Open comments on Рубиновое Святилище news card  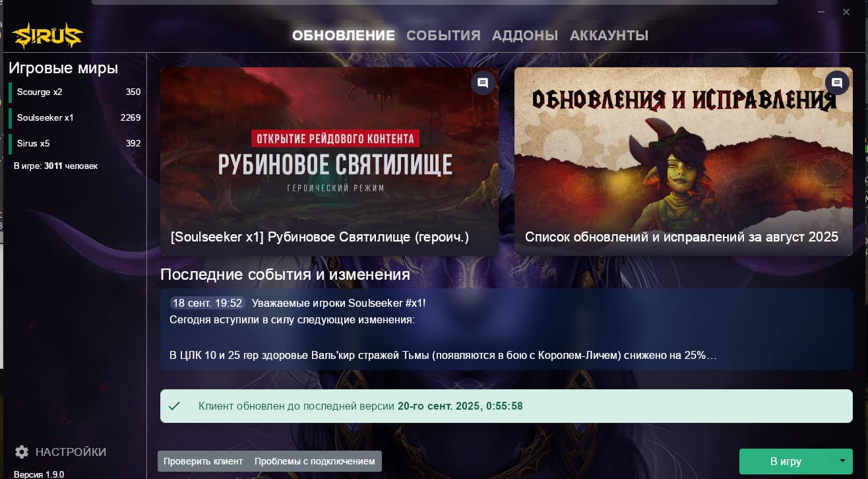pyautogui.click(x=483, y=83)
